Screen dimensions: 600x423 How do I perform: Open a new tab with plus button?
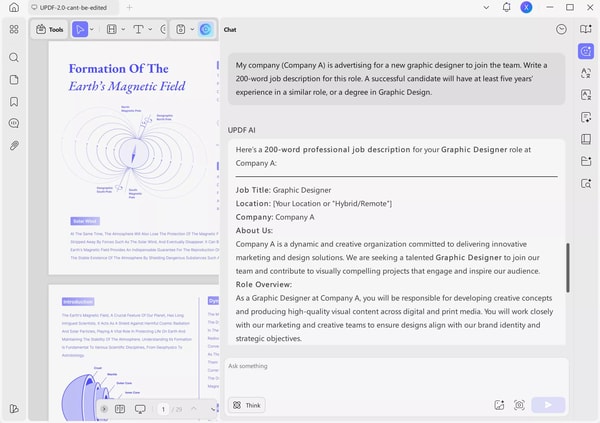point(129,7)
